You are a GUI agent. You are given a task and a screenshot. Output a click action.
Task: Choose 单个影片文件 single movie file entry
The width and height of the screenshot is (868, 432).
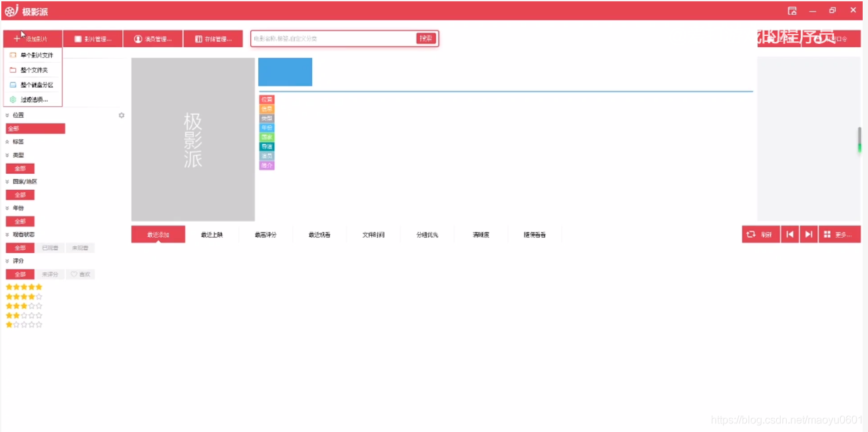pyautogui.click(x=33, y=55)
